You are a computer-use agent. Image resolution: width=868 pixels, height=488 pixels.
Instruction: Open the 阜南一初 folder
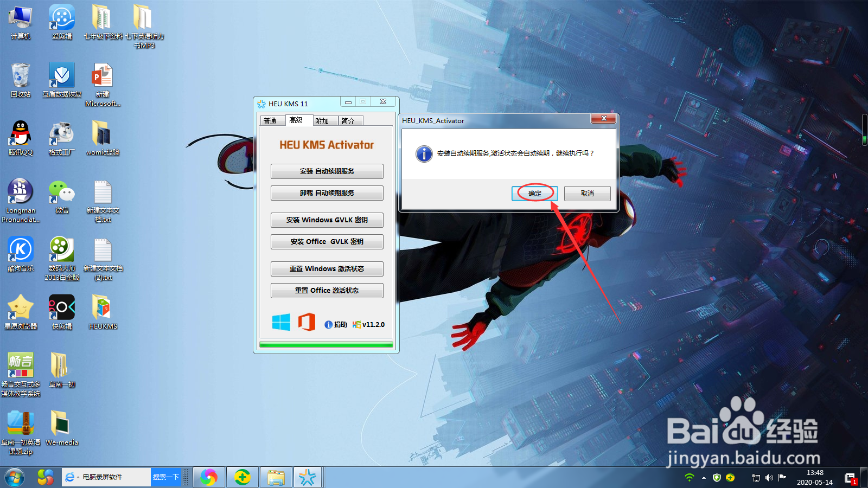pos(62,371)
